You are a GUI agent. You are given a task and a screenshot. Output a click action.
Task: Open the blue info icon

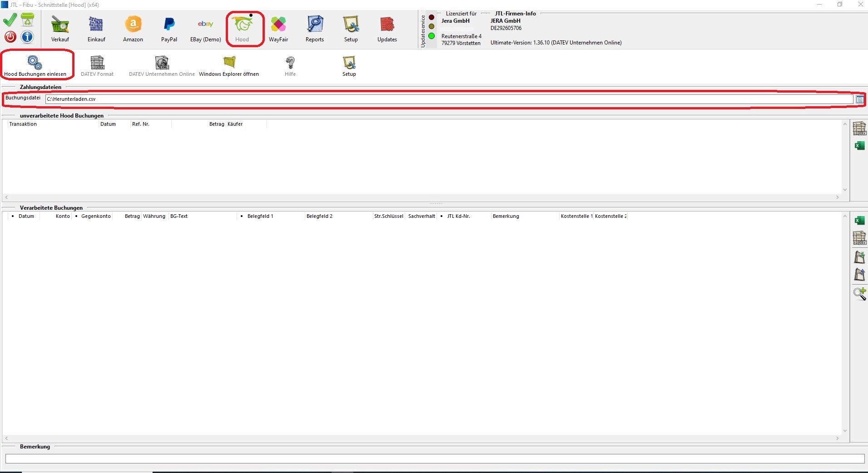[x=27, y=37]
